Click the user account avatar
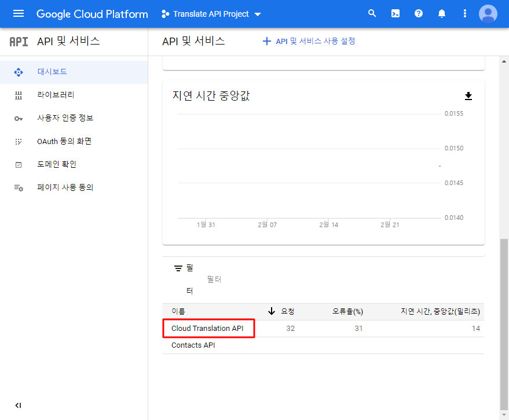Screen dimensions: 509x420 click(x=488, y=14)
